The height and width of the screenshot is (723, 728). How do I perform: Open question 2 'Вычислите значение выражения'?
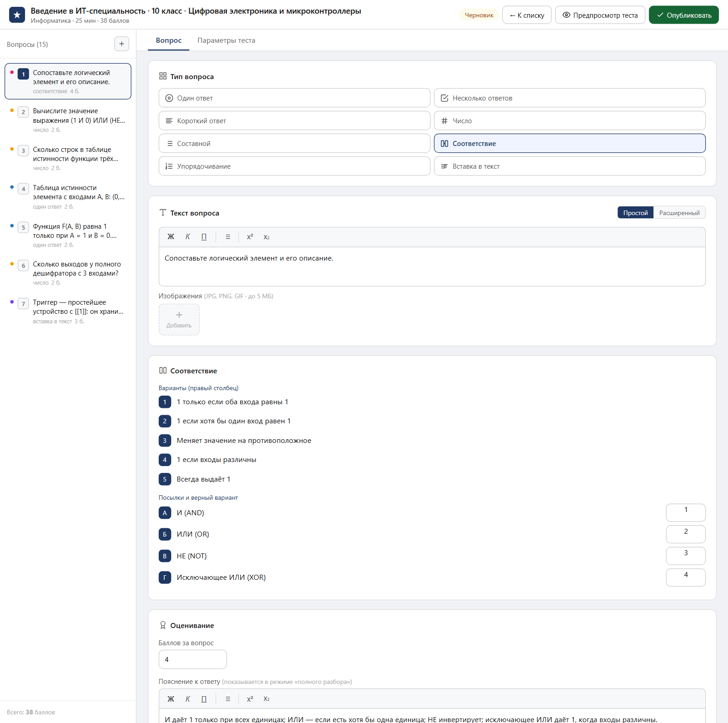click(68, 120)
